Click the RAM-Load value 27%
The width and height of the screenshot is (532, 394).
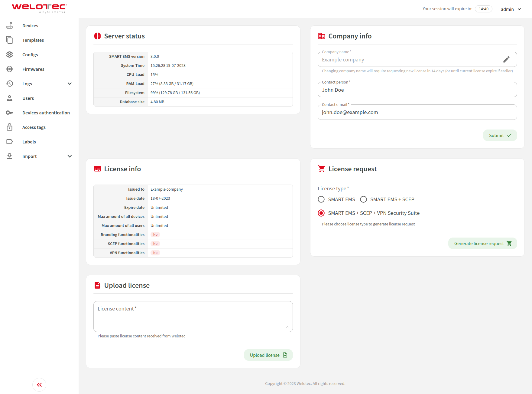172,84
